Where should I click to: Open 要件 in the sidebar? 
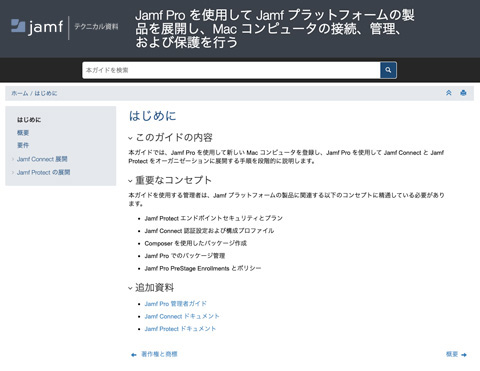(x=23, y=145)
